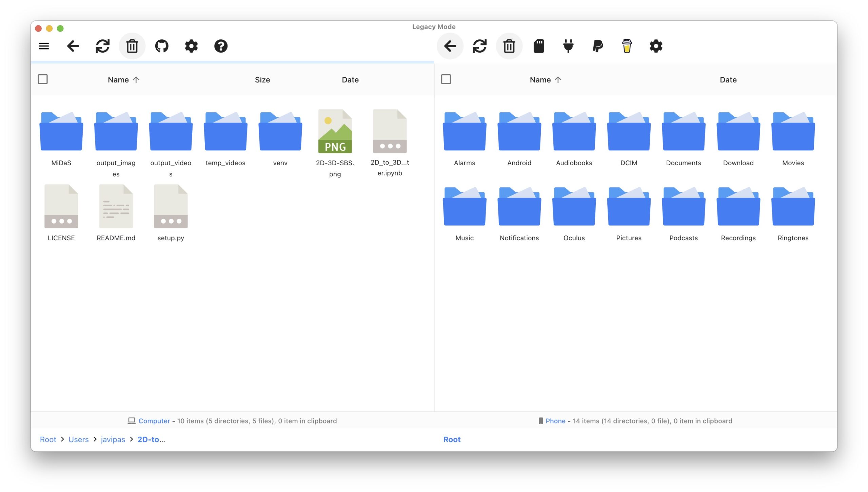This screenshot has width=868, height=492.
Task: Click the GitHub icon in toolbar
Action: click(161, 46)
